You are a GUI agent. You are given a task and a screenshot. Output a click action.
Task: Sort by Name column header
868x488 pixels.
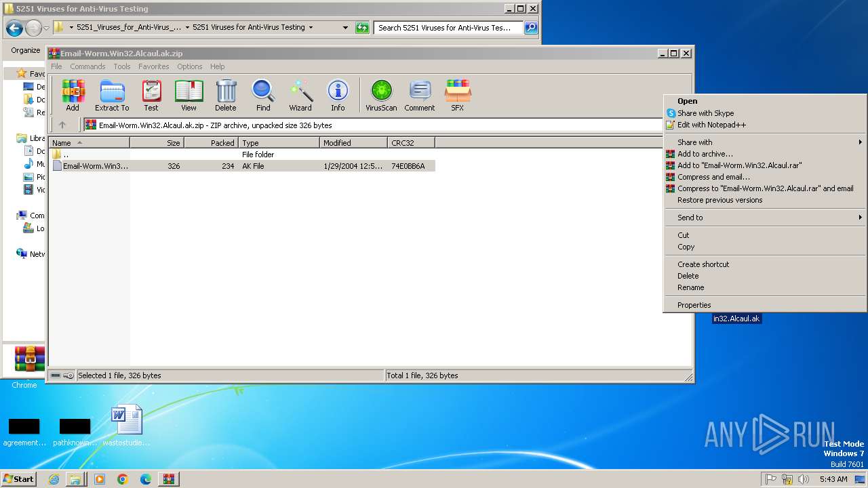point(90,143)
